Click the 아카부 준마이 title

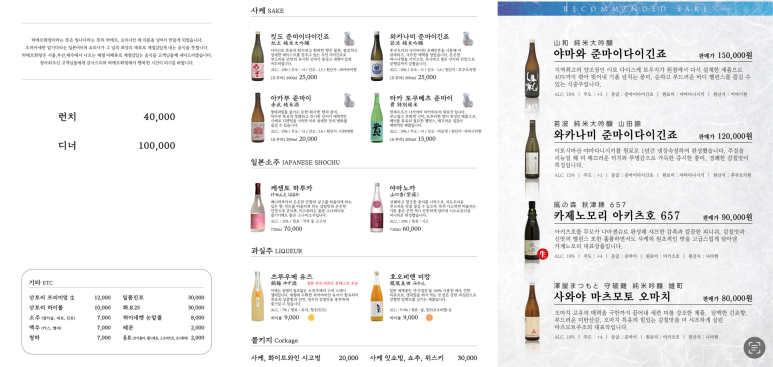(x=291, y=98)
